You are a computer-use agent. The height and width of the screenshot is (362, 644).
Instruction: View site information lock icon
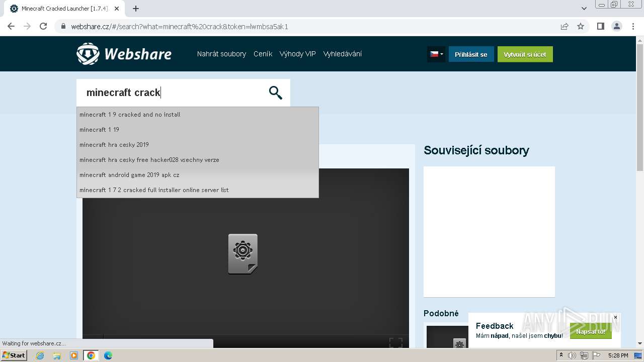63,27
